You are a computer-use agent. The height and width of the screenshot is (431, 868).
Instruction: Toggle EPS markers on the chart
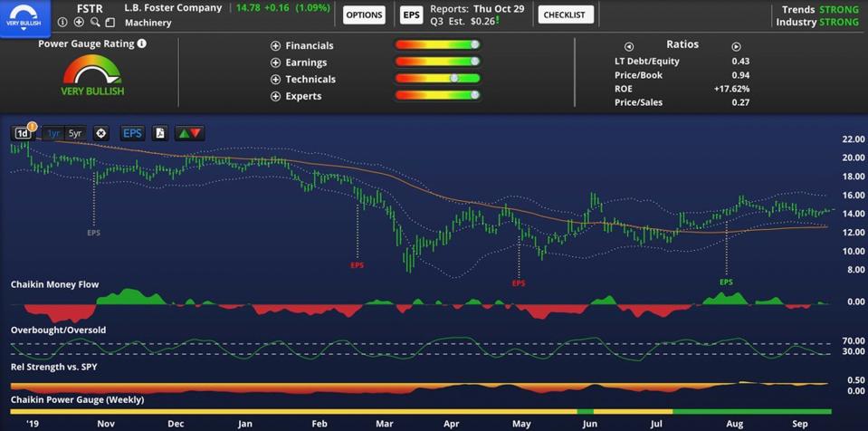pos(132,133)
